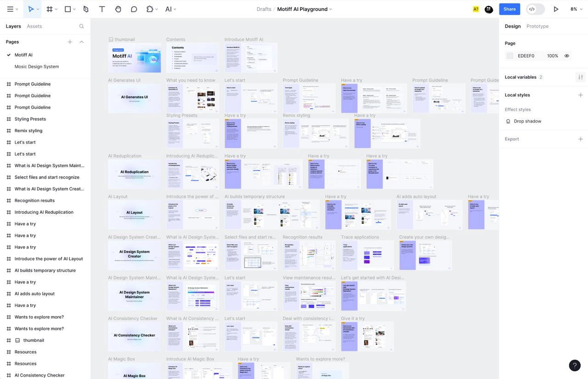Viewport: 588px width, 379px height.
Task: Click frame icon of Recognition results layer
Action: tap(8, 201)
